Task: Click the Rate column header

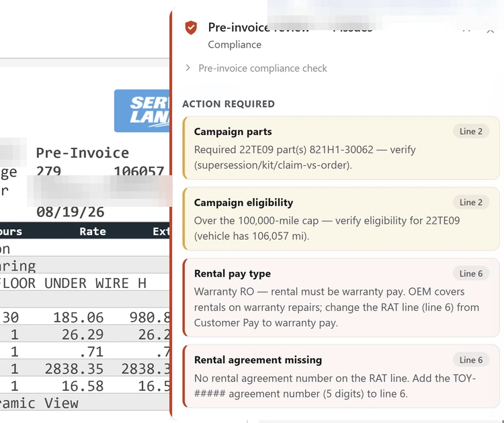Action: pyautogui.click(x=93, y=231)
